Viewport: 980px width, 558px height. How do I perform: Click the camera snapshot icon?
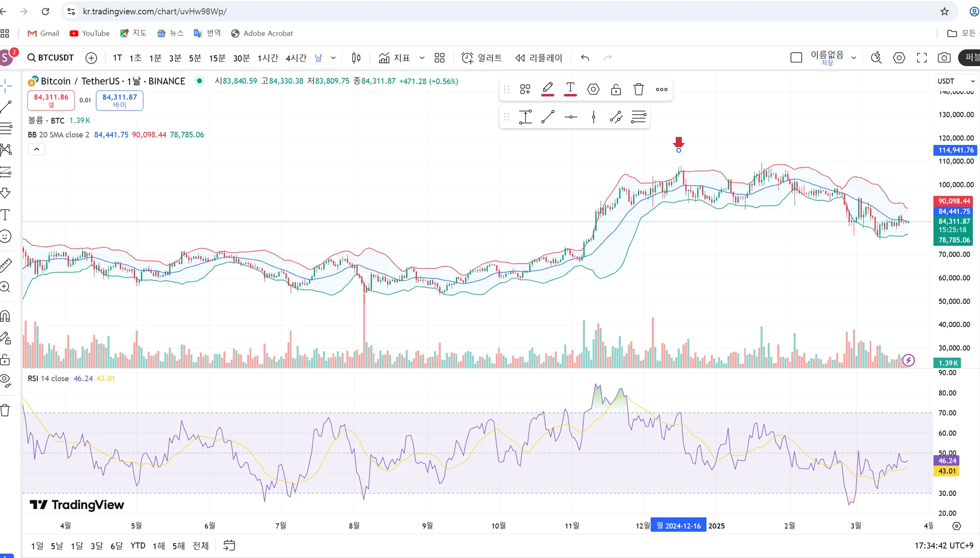coord(944,58)
